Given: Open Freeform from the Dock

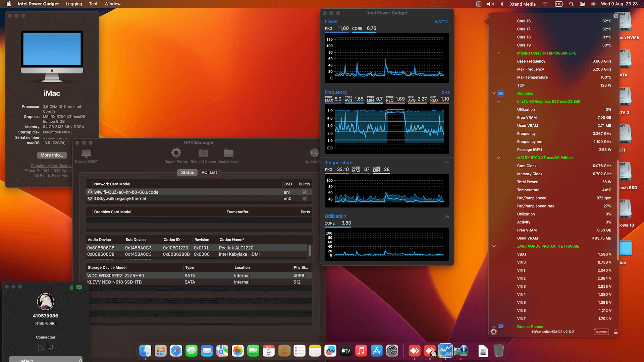Looking at the screenshot, I should (330, 351).
